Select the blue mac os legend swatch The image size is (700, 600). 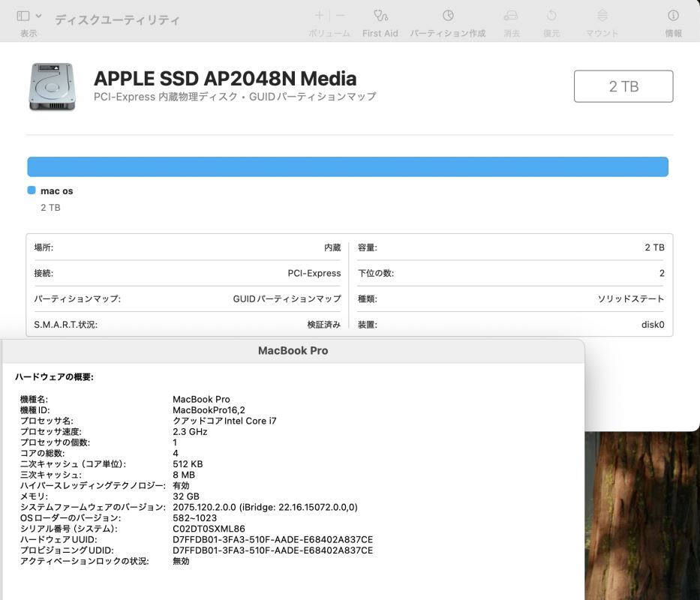[x=31, y=190]
